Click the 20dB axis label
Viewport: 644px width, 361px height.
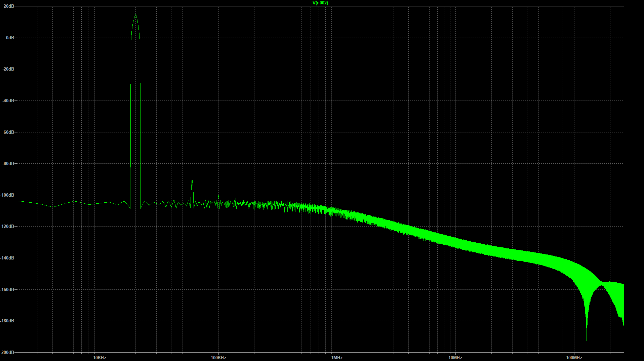pos(9,6)
